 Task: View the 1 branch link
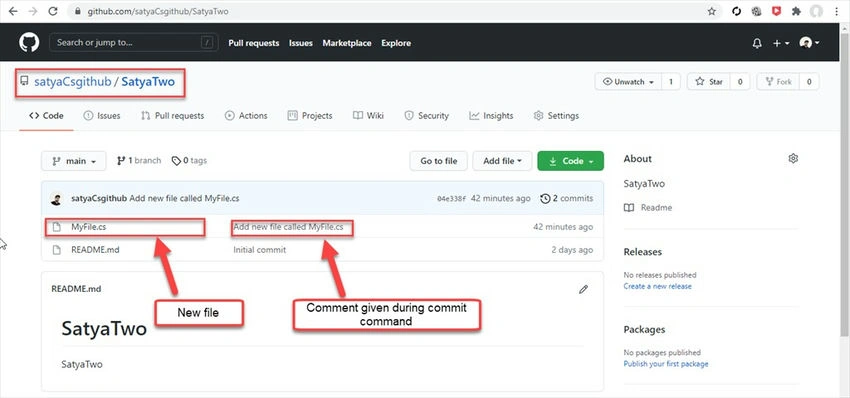(139, 161)
